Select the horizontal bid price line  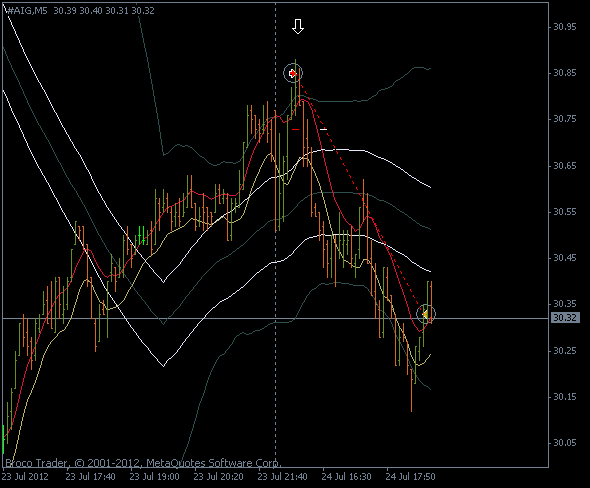coord(275,319)
